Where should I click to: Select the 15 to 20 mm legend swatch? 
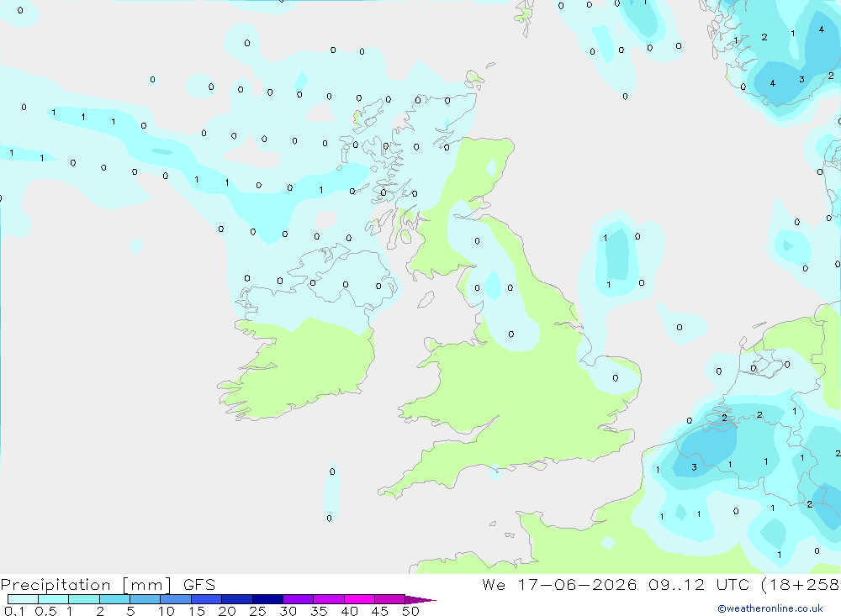(x=206, y=599)
